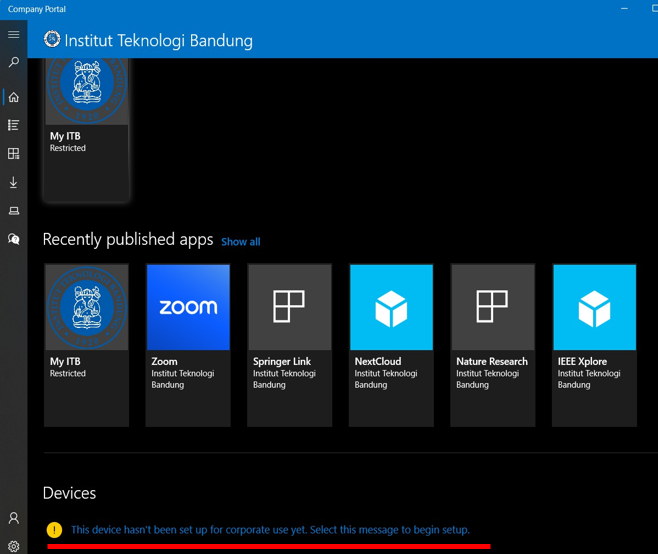Viewport: 658px width, 554px height.
Task: Click Show all link
Action: 240,242
